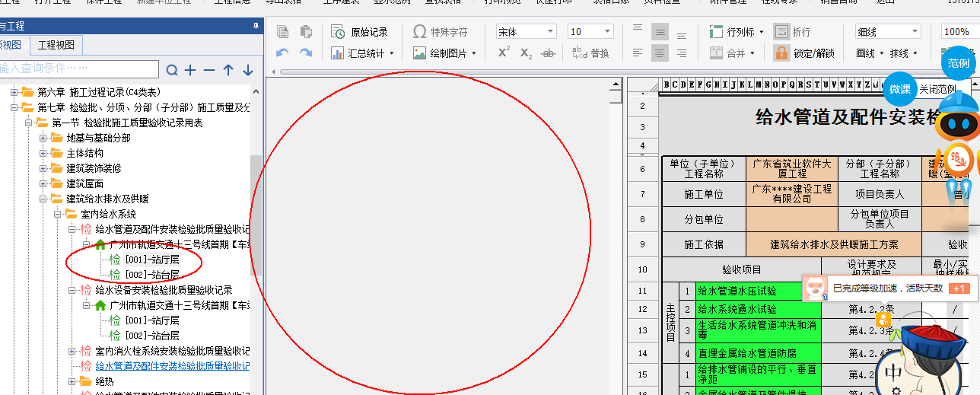Toggle 锁定/解锁 lock button
The image size is (980, 395).
pos(804,53)
